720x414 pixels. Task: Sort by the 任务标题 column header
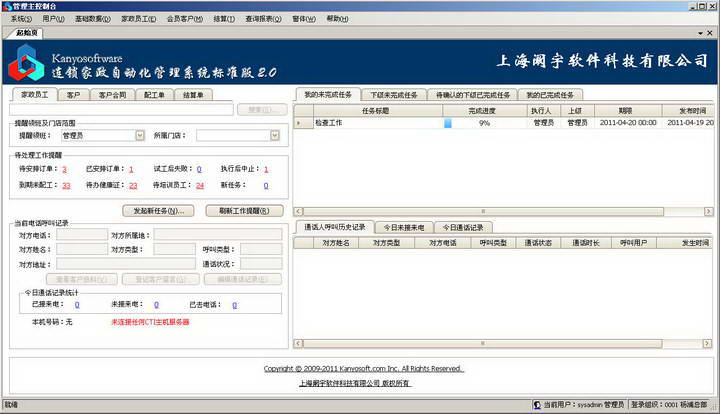pos(377,111)
